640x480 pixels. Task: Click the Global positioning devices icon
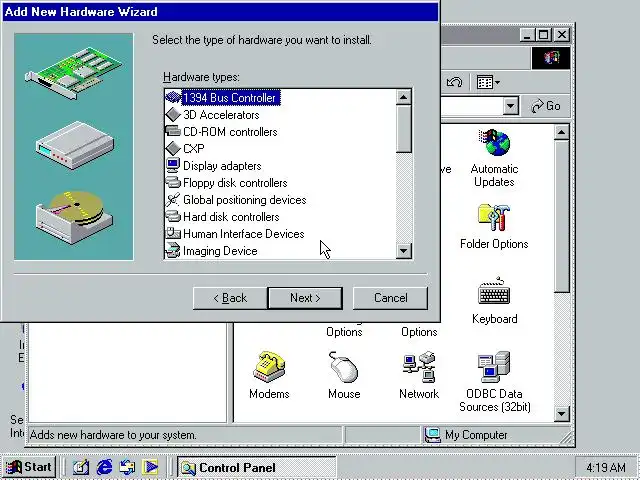[173, 200]
